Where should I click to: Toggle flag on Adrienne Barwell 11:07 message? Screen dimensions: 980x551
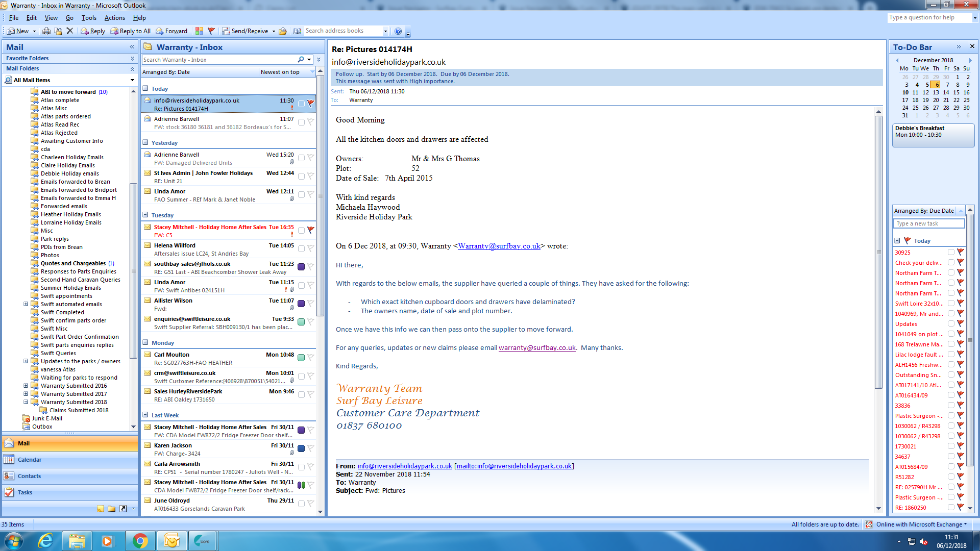click(310, 122)
